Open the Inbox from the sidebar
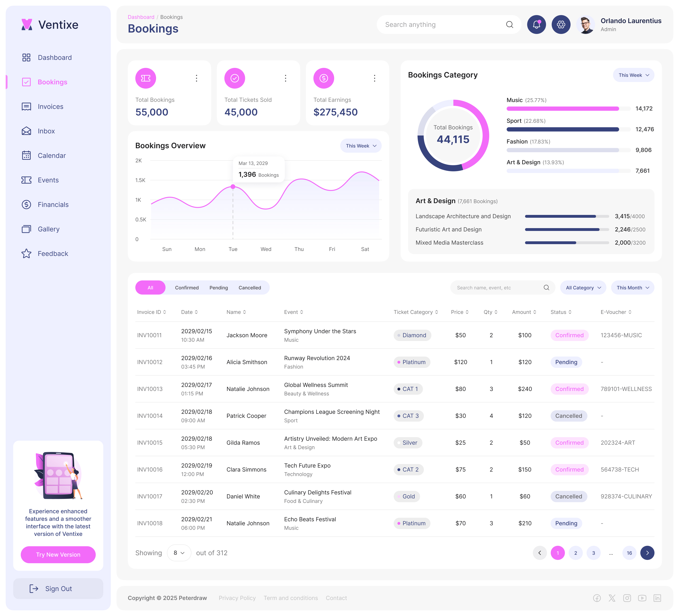The image size is (679, 616). (x=27, y=131)
